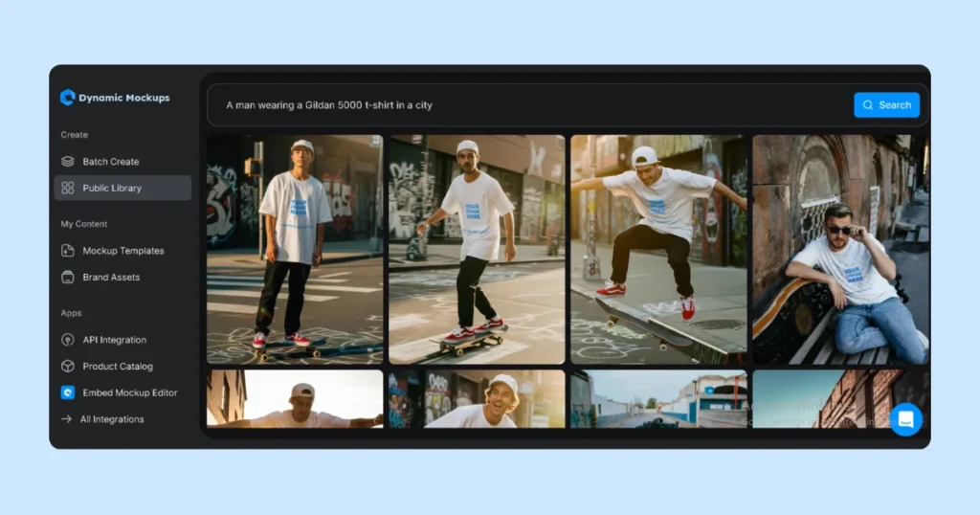
Task: Click the Brand Assets icon
Action: (68, 278)
